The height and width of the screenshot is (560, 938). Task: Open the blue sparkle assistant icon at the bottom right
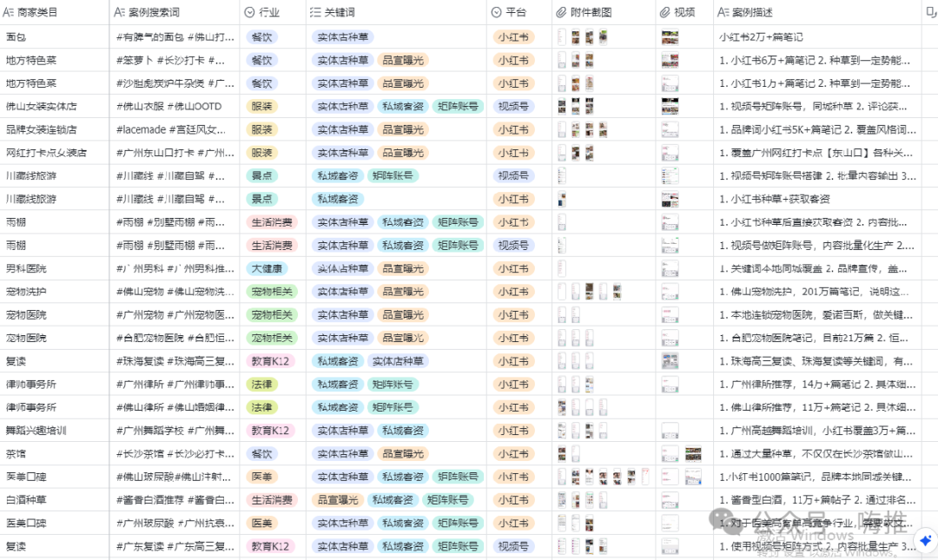click(x=926, y=540)
